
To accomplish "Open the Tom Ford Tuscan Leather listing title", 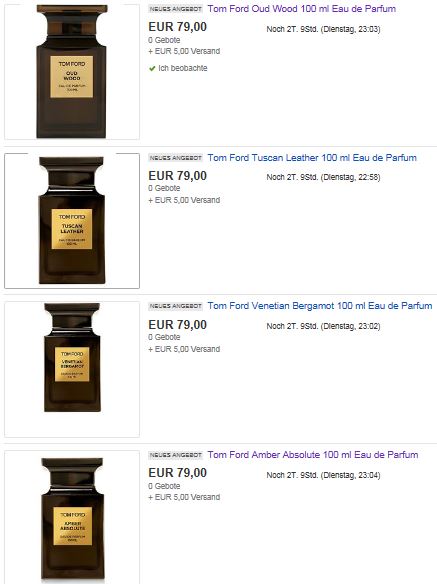I will pyautogui.click(x=312, y=158).
